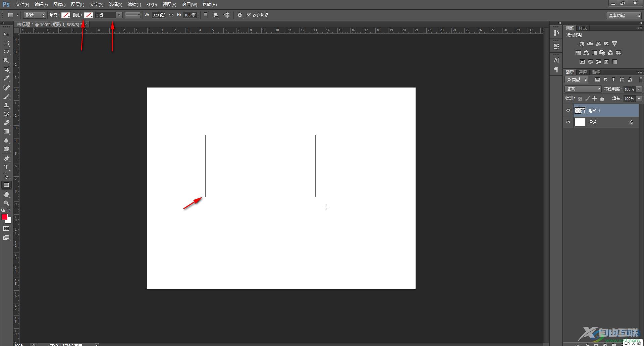Select the Rectangle shape tool

click(6, 185)
